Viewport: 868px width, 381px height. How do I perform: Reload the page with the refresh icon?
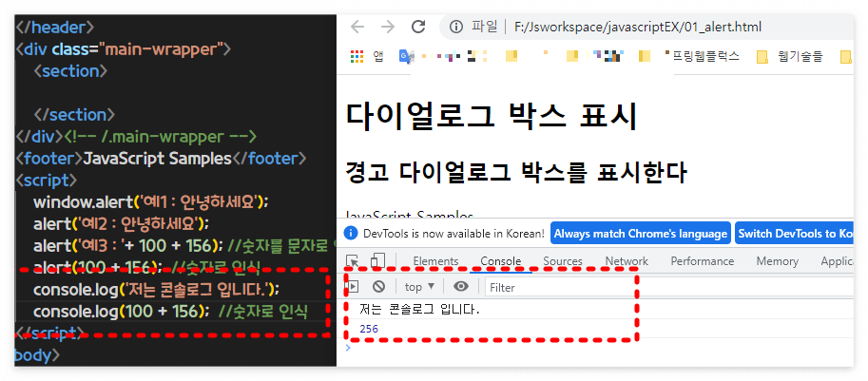pos(418,27)
